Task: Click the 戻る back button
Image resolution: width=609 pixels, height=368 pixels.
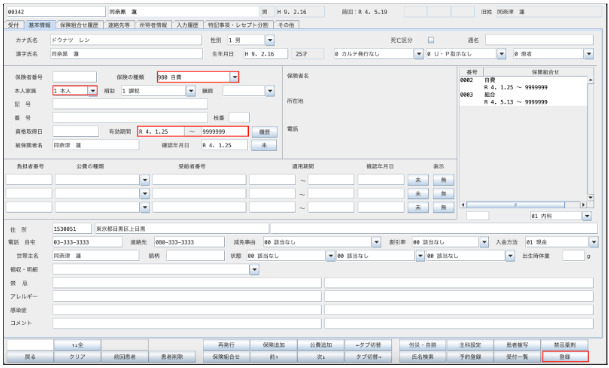Action: point(30,356)
